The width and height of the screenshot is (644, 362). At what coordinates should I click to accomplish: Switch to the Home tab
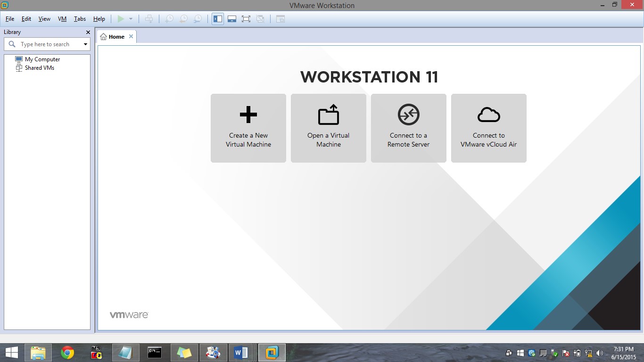pos(116,36)
